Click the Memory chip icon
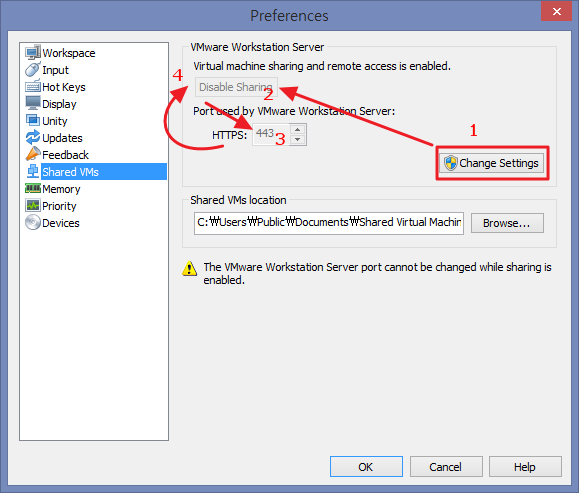The image size is (579, 493). pos(33,188)
